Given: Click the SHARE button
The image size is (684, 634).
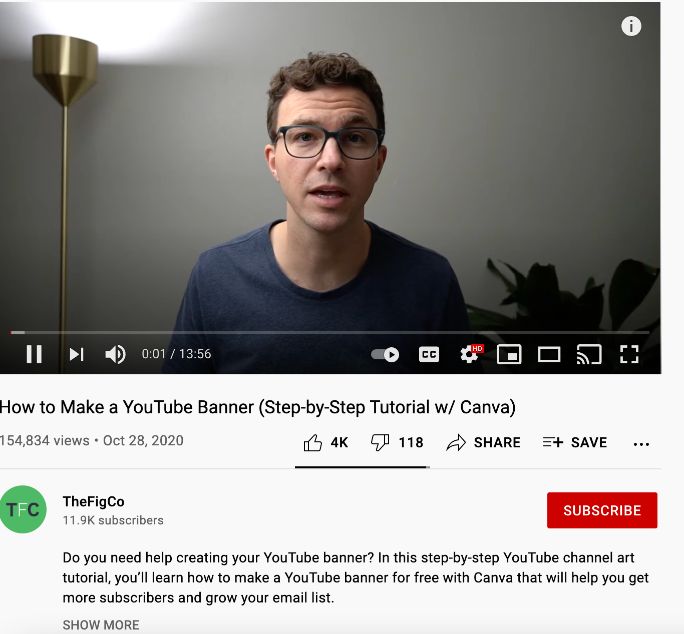Looking at the screenshot, I should (483, 442).
